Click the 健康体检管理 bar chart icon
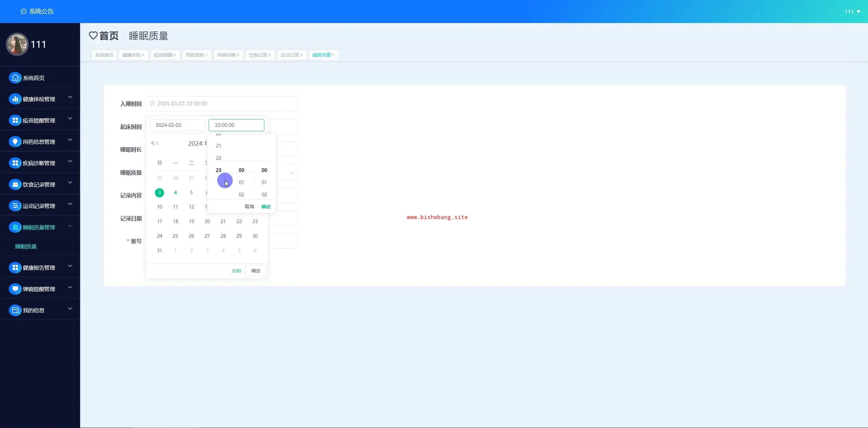Screen dimensions: 868x428 coord(15,99)
